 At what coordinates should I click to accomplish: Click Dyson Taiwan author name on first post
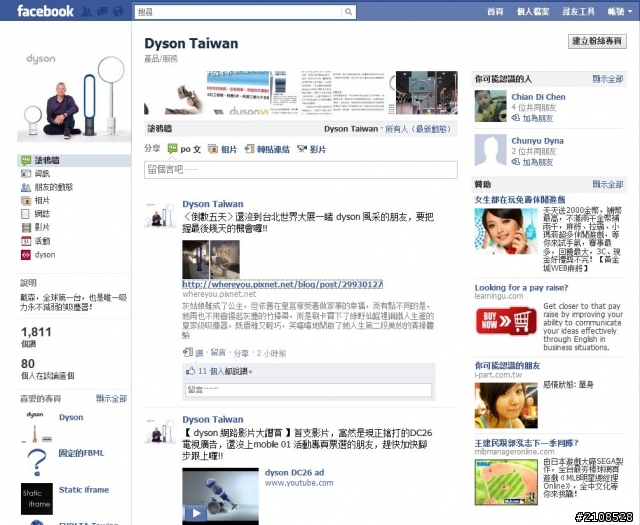[x=213, y=204]
